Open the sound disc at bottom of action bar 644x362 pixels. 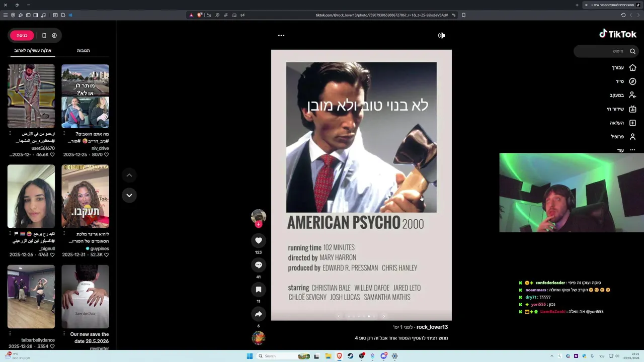click(259, 338)
